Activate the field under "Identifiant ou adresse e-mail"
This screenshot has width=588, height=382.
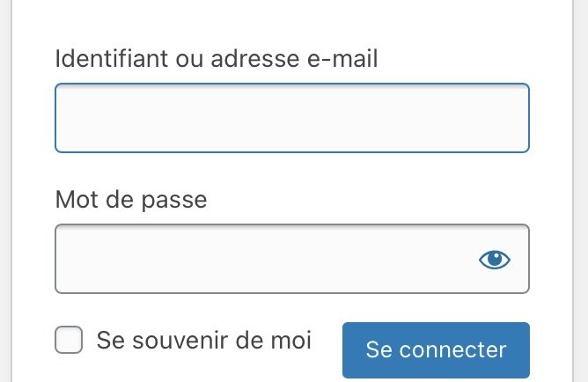click(x=292, y=118)
